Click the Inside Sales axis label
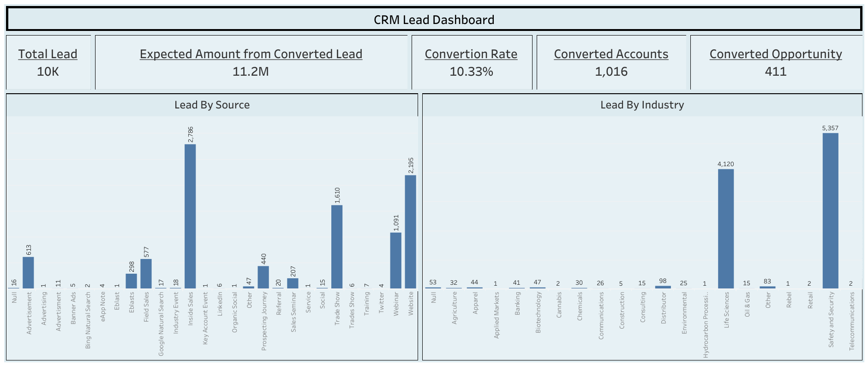Viewport: 868px width, 366px height. click(x=191, y=308)
